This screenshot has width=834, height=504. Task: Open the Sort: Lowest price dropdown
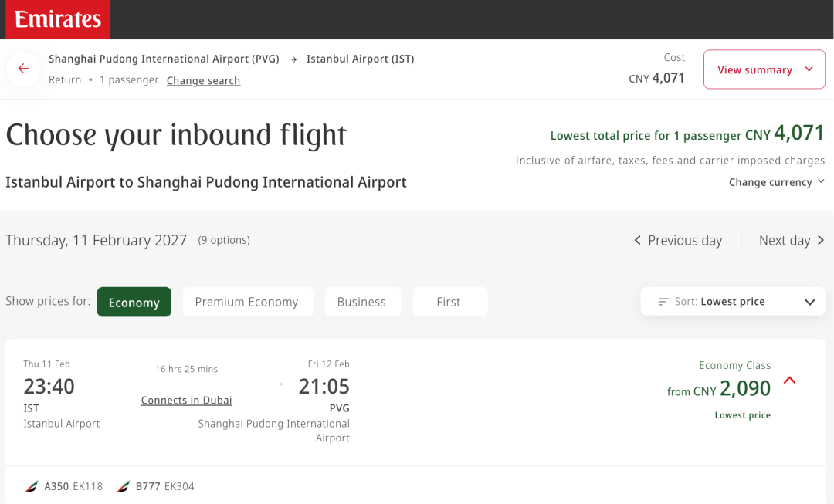point(733,302)
